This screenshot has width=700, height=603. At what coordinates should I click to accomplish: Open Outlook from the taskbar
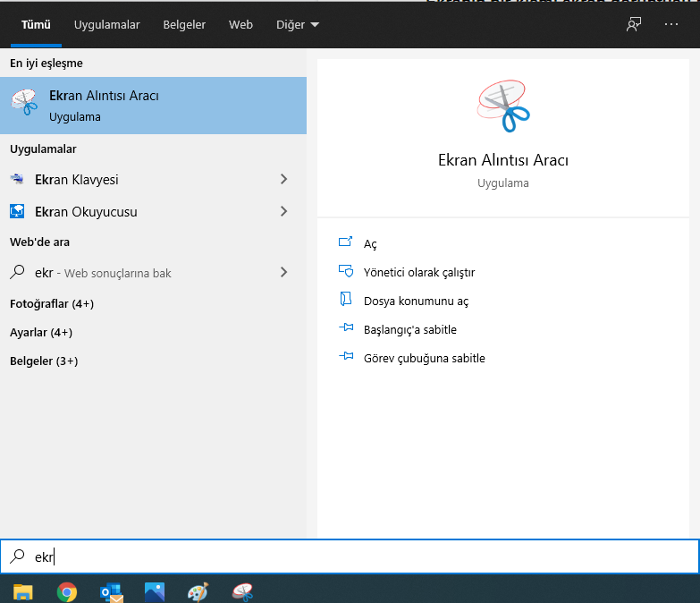click(111, 592)
